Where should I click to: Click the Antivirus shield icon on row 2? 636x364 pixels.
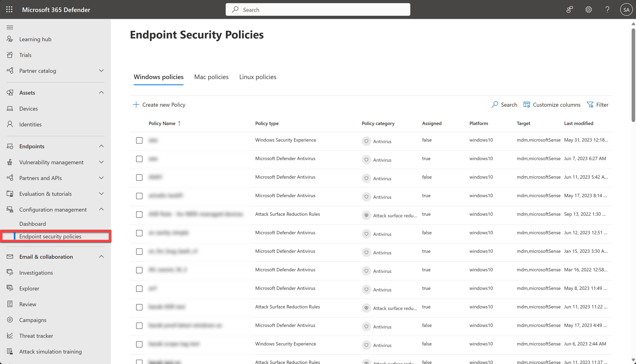pyautogui.click(x=367, y=159)
